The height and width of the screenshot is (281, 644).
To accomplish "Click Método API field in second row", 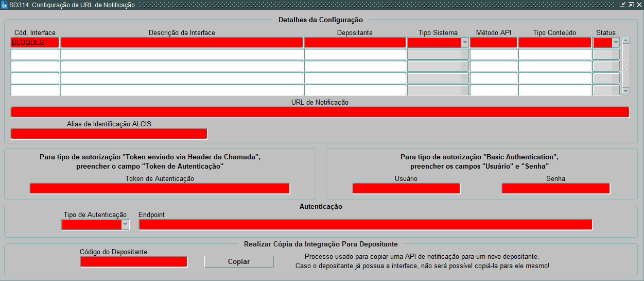I will click(494, 55).
